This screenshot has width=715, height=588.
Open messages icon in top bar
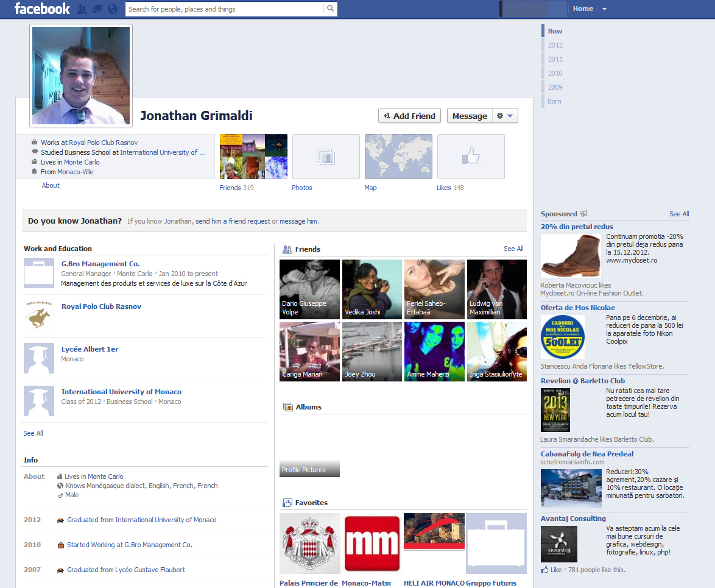pyautogui.click(x=97, y=9)
